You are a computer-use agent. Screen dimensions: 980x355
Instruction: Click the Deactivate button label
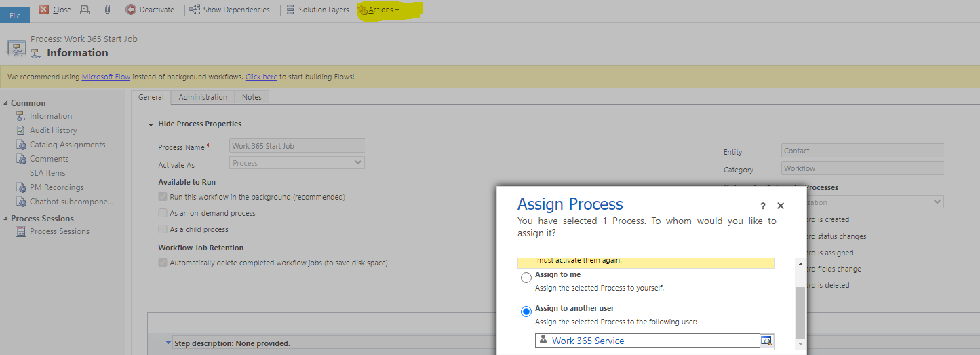157,10
